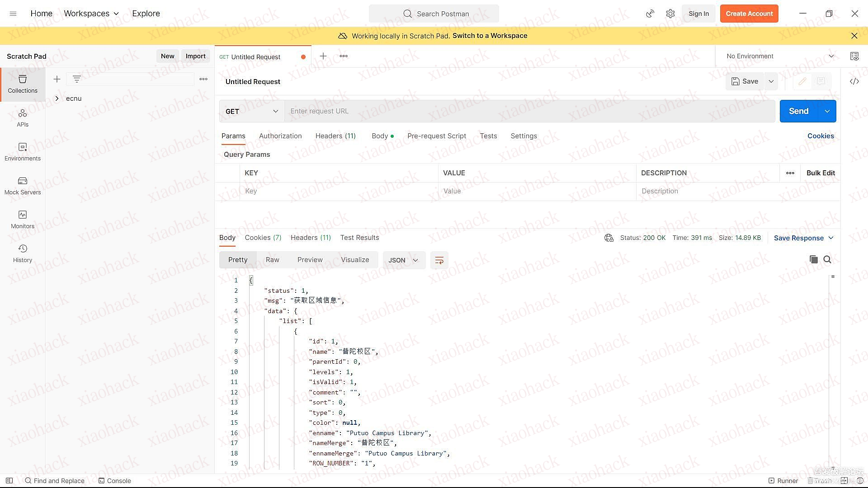The height and width of the screenshot is (488, 868).
Task: Open the GET method dropdown
Action: click(251, 111)
